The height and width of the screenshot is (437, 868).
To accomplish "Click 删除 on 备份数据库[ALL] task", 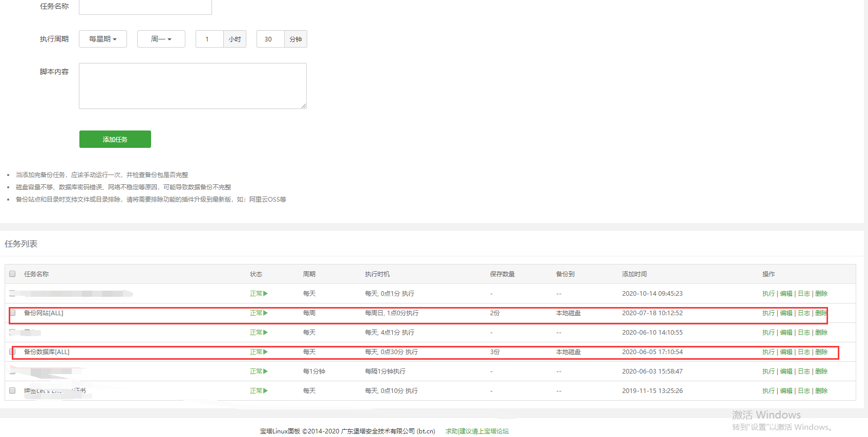I will 821,352.
